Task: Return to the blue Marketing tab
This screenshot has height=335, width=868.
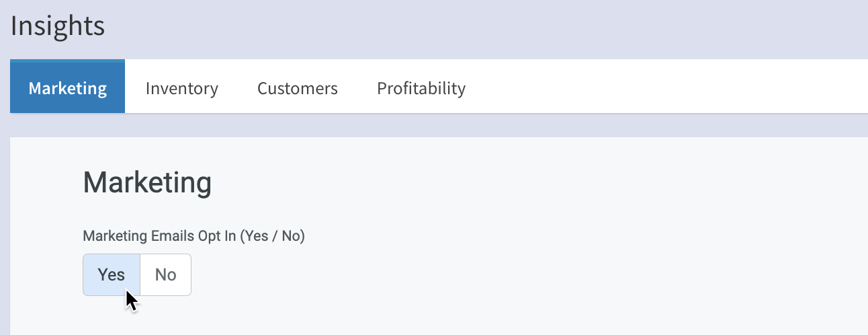Action: point(67,88)
